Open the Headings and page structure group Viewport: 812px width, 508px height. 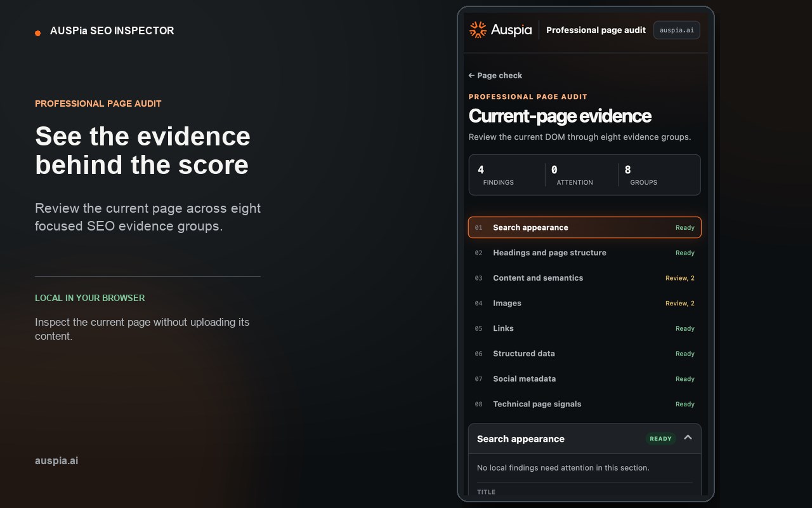coord(585,253)
